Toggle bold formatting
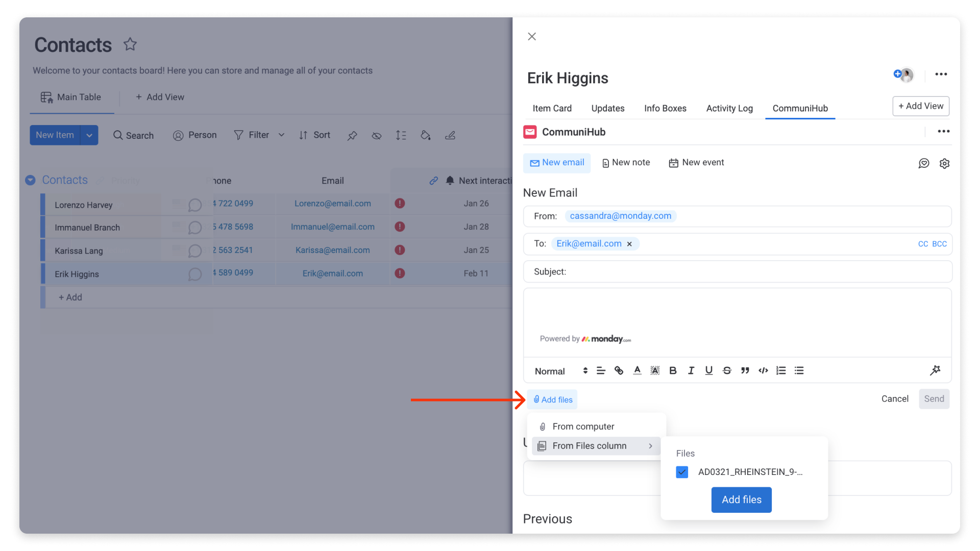The width and height of the screenshot is (980, 551). [673, 371]
